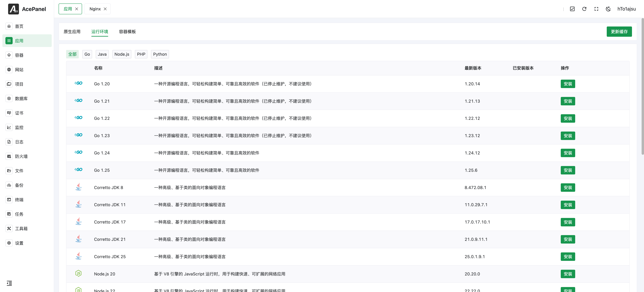Open the hTo1ajsu user menu
The image size is (644, 292).
[x=627, y=9]
